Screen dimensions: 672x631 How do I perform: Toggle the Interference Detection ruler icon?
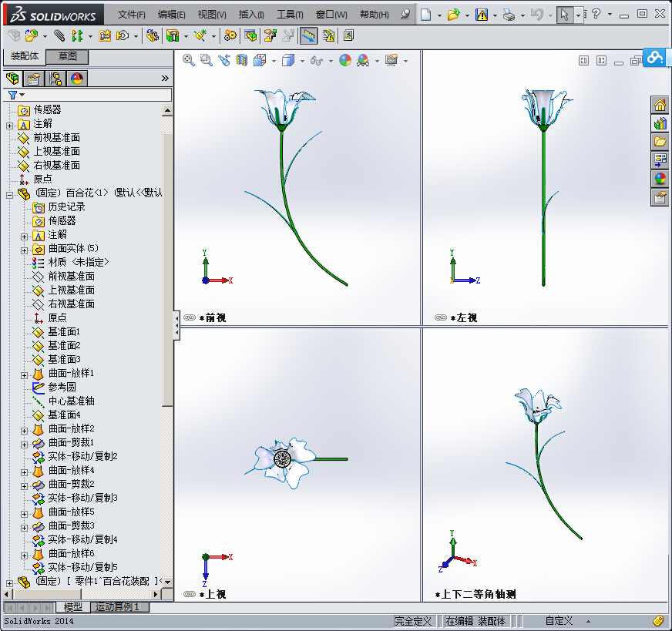308,35
